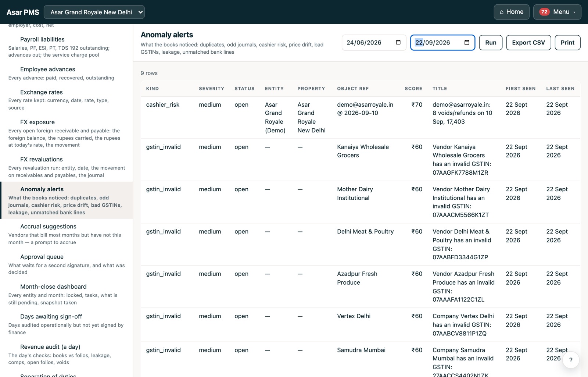Click object ref Samudra Mumbai

[x=361, y=350]
